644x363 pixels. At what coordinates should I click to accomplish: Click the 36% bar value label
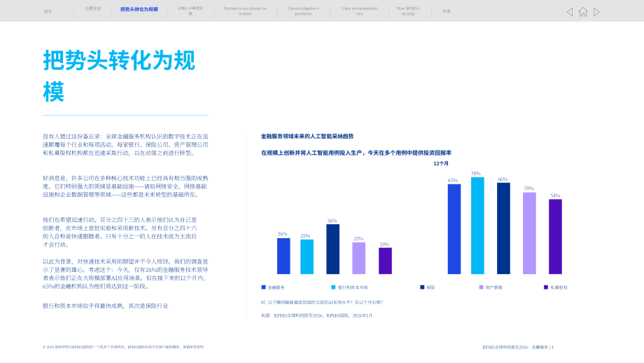click(x=332, y=221)
